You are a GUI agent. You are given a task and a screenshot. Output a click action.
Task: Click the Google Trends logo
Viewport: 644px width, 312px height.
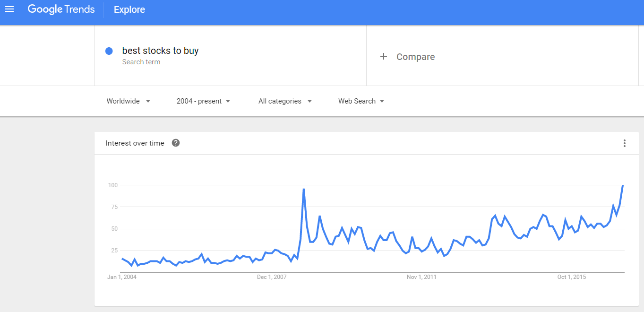[61, 9]
